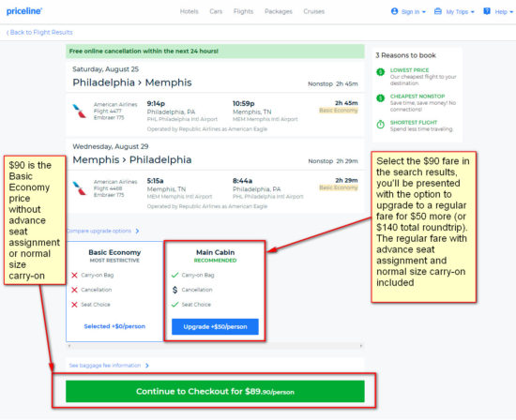The height and width of the screenshot is (420, 516).
Task: Expand the Sign In dropdown
Action: [423, 12]
